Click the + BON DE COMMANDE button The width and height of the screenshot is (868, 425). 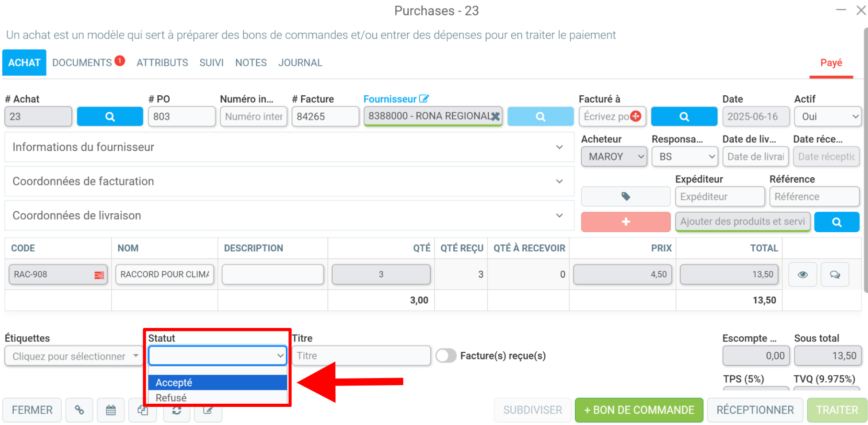pyautogui.click(x=639, y=410)
